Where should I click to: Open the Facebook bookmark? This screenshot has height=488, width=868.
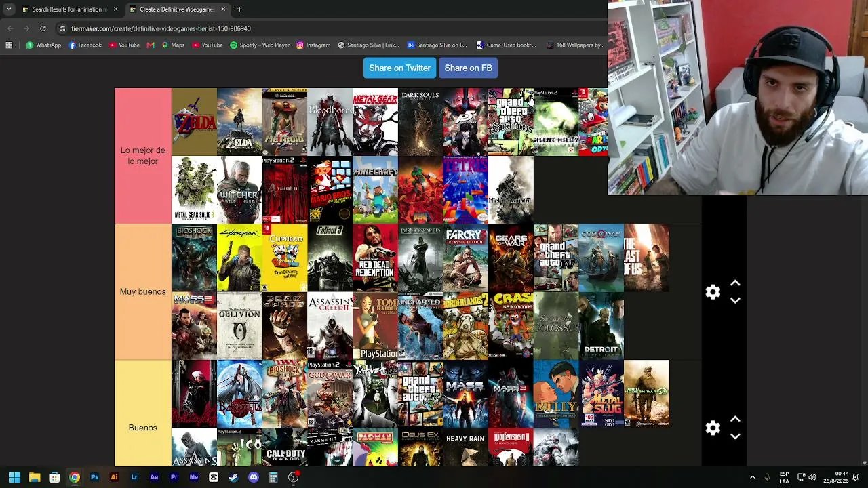pos(85,45)
